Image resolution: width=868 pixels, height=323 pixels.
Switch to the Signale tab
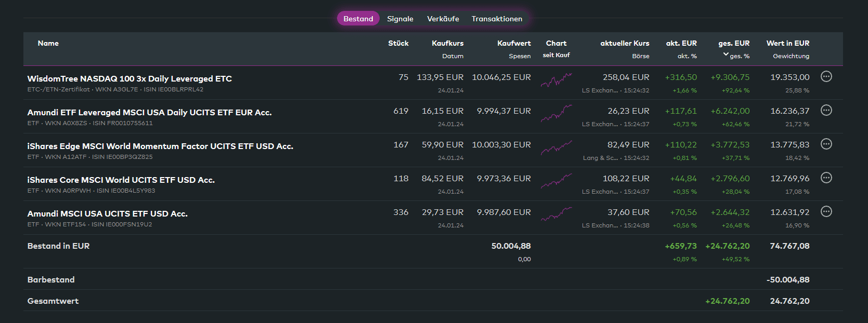[400, 19]
